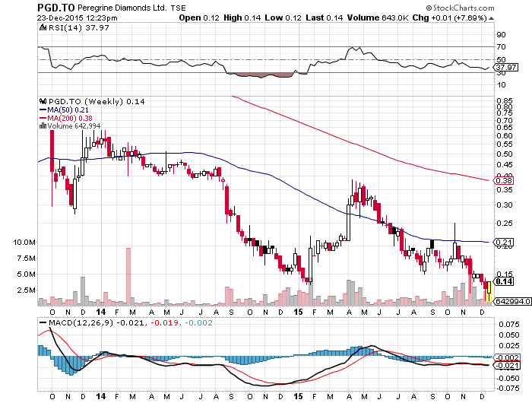Click the latest yellow-highlighted weekly candle
The height and width of the screenshot is (403, 532).
click(x=489, y=287)
